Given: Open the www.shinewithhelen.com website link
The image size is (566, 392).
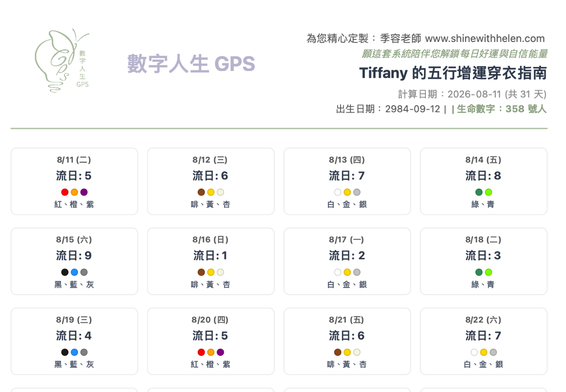Looking at the screenshot, I should [485, 39].
